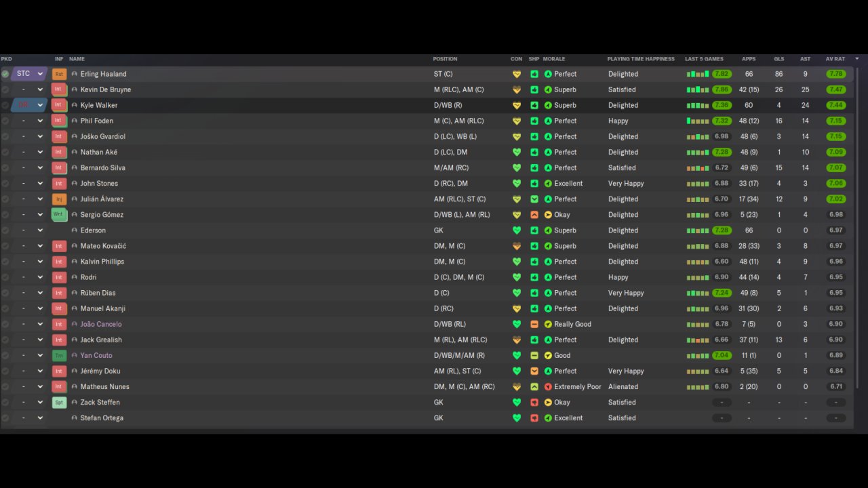
Task: Click morale icon for Matheus Nunes
Action: 548,387
